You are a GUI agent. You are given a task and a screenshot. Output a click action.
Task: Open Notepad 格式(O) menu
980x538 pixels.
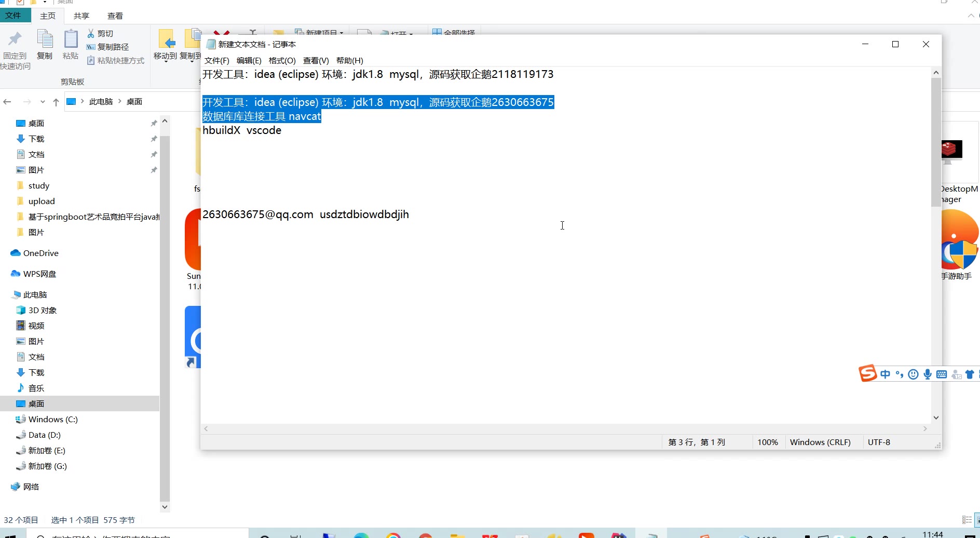pos(282,60)
